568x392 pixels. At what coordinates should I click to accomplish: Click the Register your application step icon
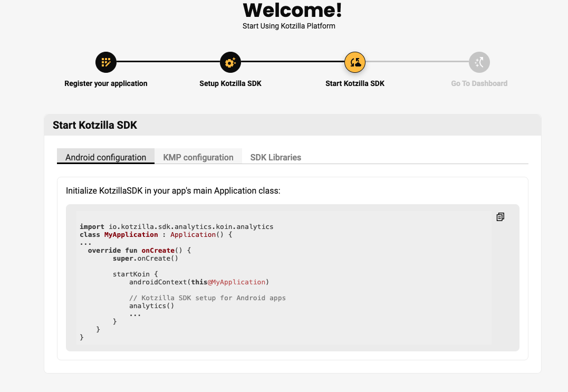[x=106, y=62]
